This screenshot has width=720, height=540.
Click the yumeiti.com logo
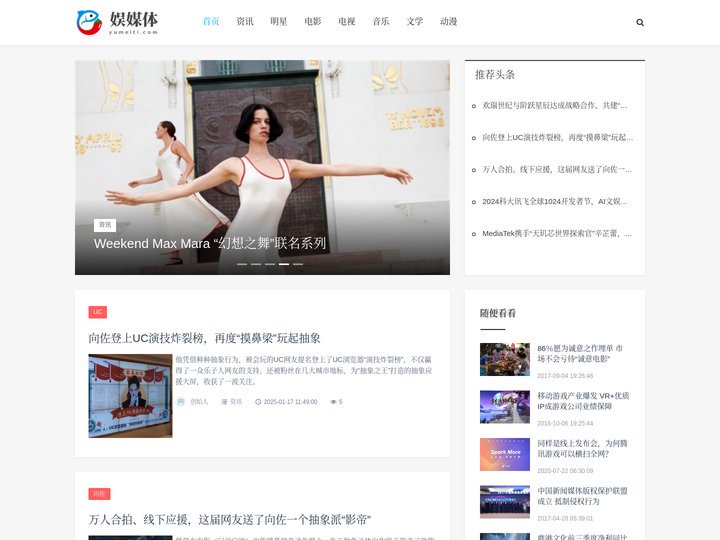118,22
